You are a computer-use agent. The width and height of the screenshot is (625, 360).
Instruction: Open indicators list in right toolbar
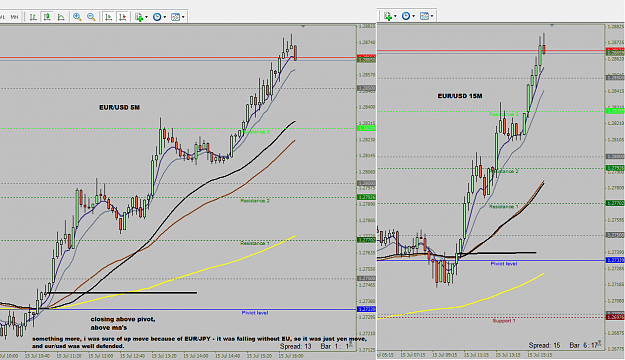pos(387,16)
